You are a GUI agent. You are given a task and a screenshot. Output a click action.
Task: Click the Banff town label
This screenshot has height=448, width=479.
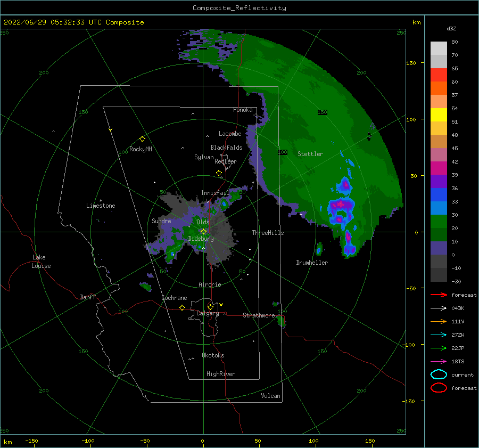(x=88, y=297)
